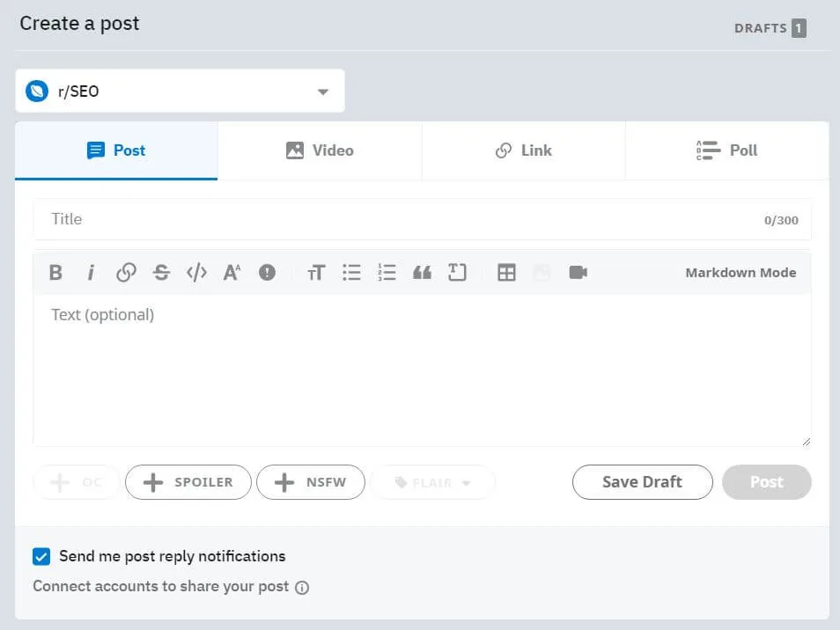Mark text as spoiler with exclamation icon
Image resolution: width=840 pixels, height=630 pixels.
(267, 273)
